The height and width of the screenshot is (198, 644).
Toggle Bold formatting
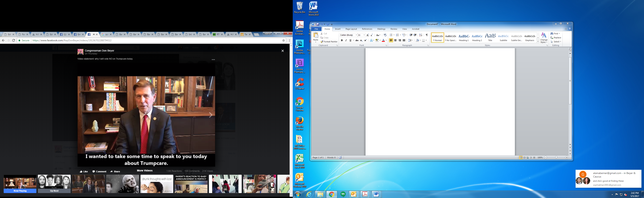click(x=342, y=40)
